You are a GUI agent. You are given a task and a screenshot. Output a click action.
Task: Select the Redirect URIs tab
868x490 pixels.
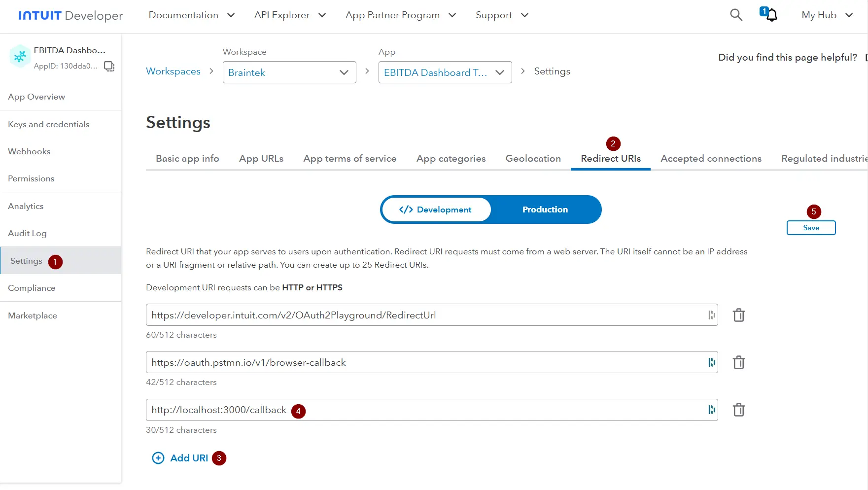[x=611, y=158]
